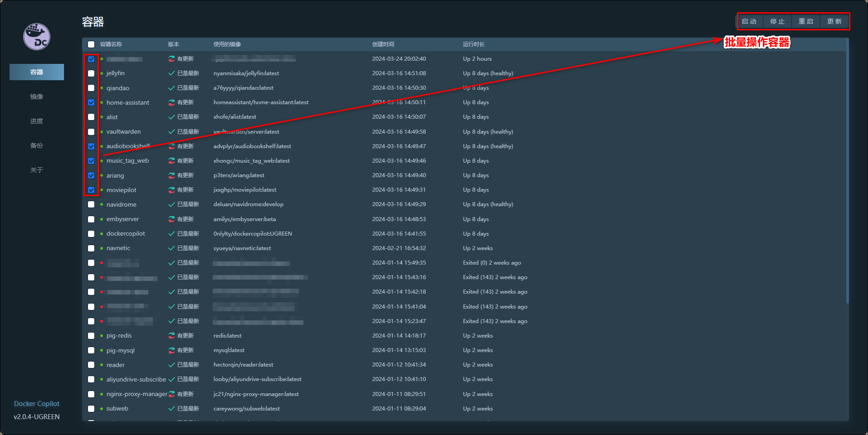Image resolution: width=868 pixels, height=435 pixels.
Task: Open the Docker Copilot link at bottom left
Action: 37,403
